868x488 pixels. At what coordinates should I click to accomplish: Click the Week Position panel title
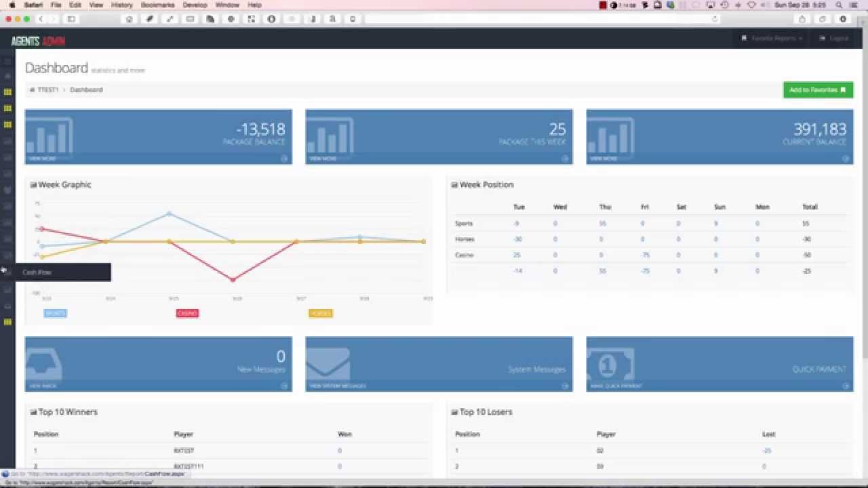(486, 184)
